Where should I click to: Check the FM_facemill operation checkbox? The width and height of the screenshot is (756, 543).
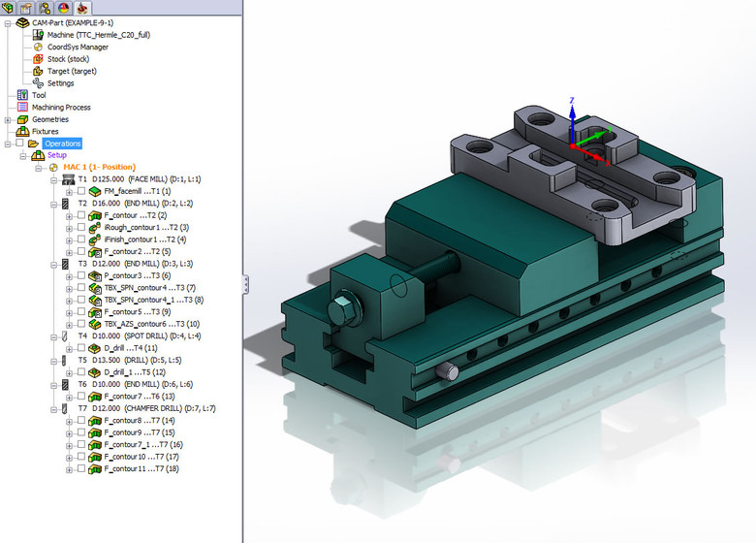tap(81, 192)
